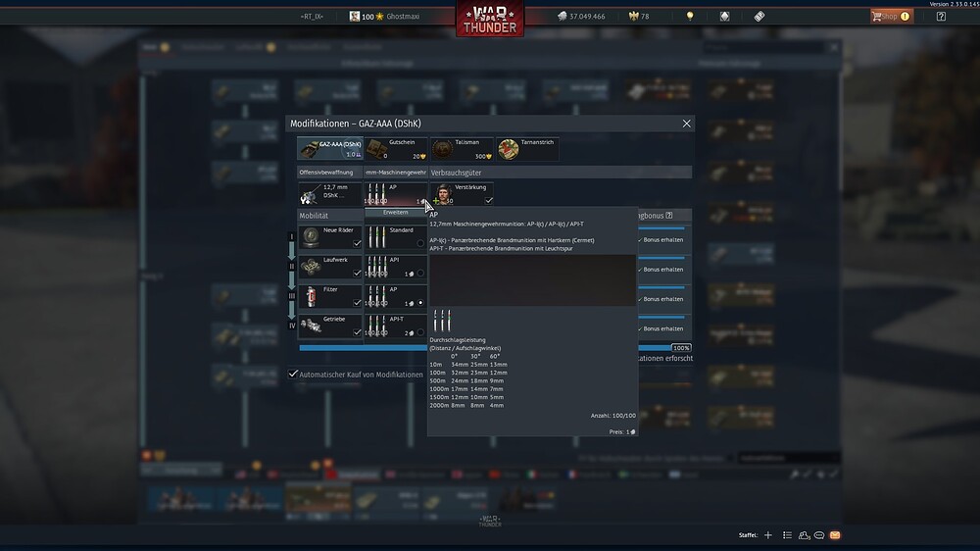Viewport: 980px width, 551px height.
Task: Click the 100% progress indicator
Action: (x=681, y=348)
